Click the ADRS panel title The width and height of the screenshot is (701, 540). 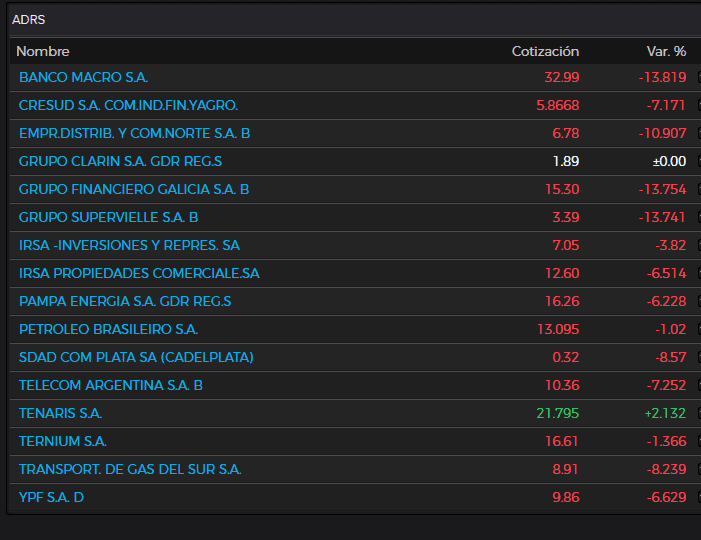(x=29, y=20)
